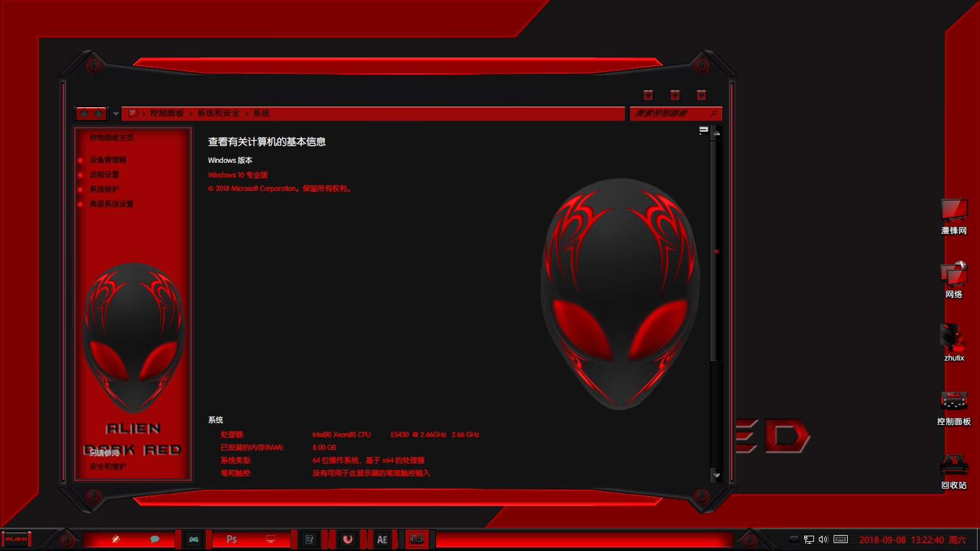This screenshot has width=980, height=551.
Task: Click the volume speaker tray icon
Action: tap(823, 539)
